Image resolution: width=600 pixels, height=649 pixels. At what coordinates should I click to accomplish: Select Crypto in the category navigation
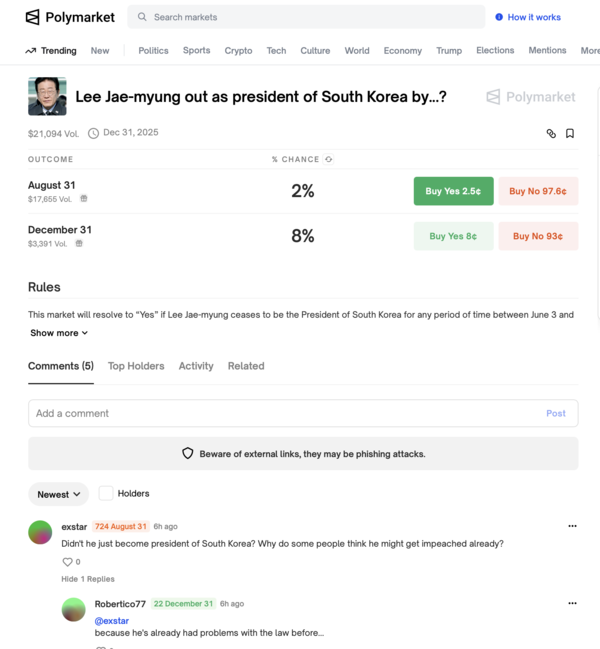tap(238, 50)
